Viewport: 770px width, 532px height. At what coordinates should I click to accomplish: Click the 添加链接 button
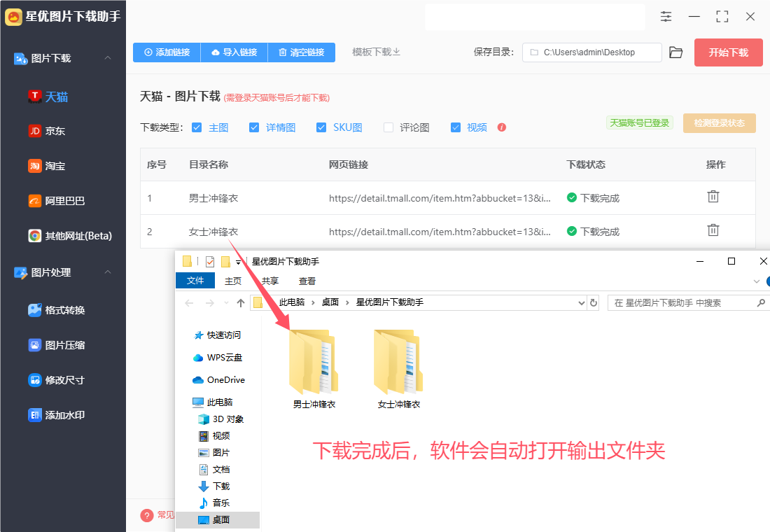pos(167,52)
